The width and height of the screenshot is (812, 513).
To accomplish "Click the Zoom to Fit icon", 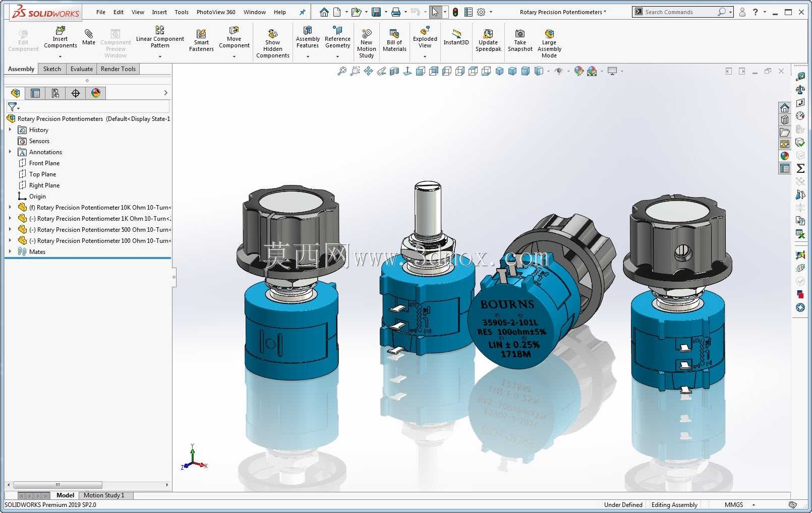I will pyautogui.click(x=342, y=71).
